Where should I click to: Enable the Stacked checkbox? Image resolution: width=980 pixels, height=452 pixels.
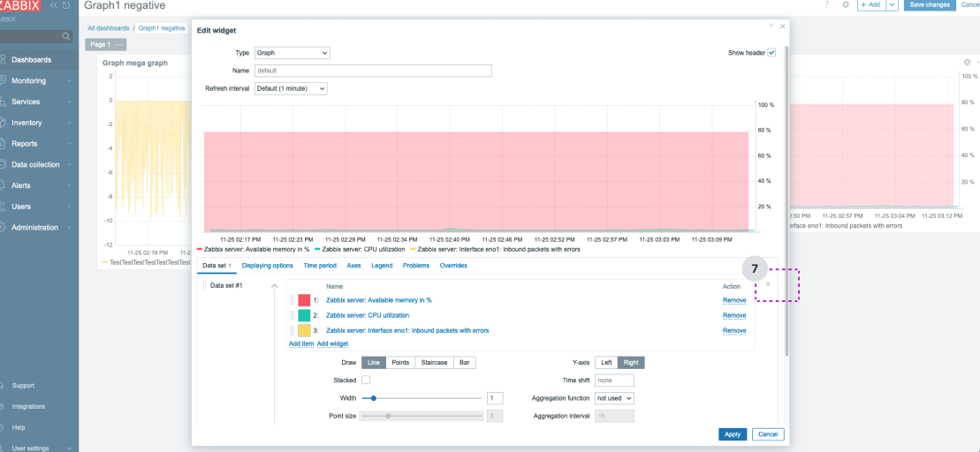click(x=366, y=380)
